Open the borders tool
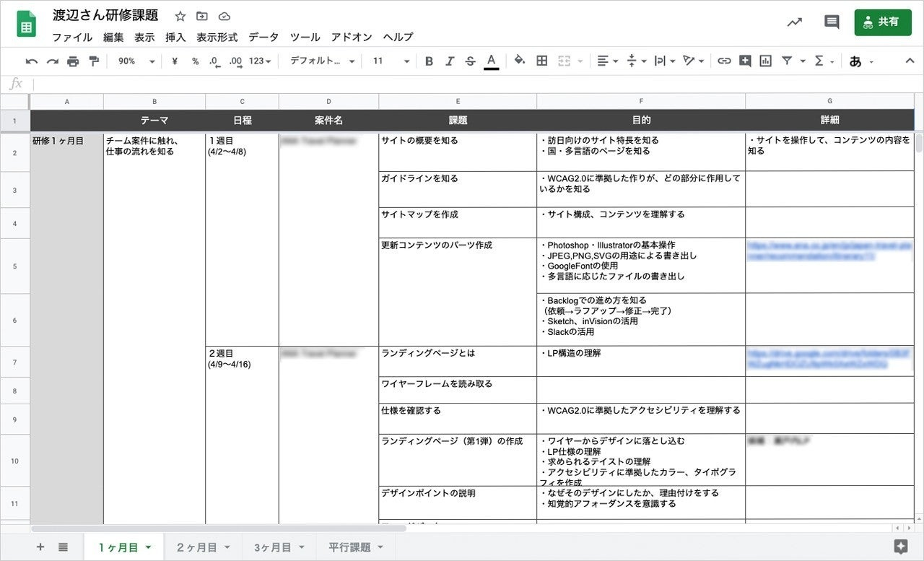The image size is (924, 561). tap(542, 61)
